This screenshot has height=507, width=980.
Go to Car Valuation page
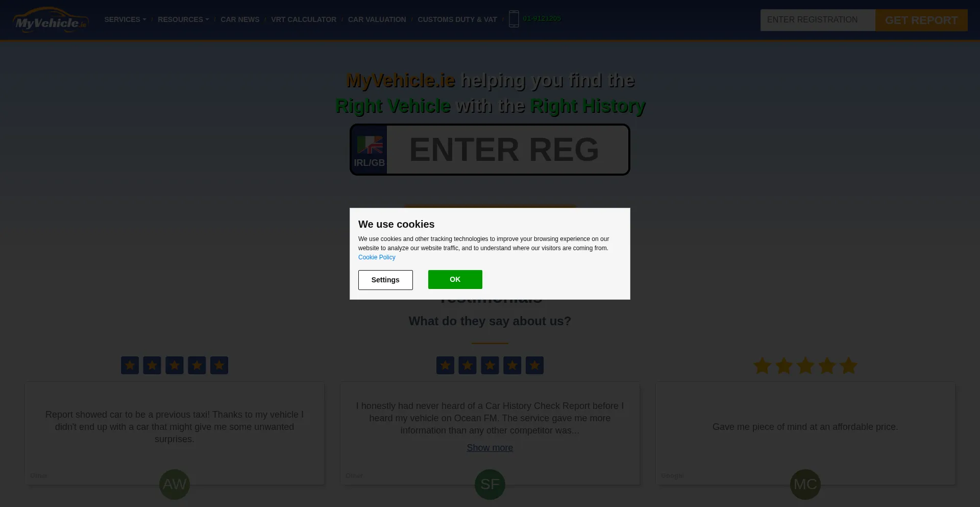[x=377, y=19]
